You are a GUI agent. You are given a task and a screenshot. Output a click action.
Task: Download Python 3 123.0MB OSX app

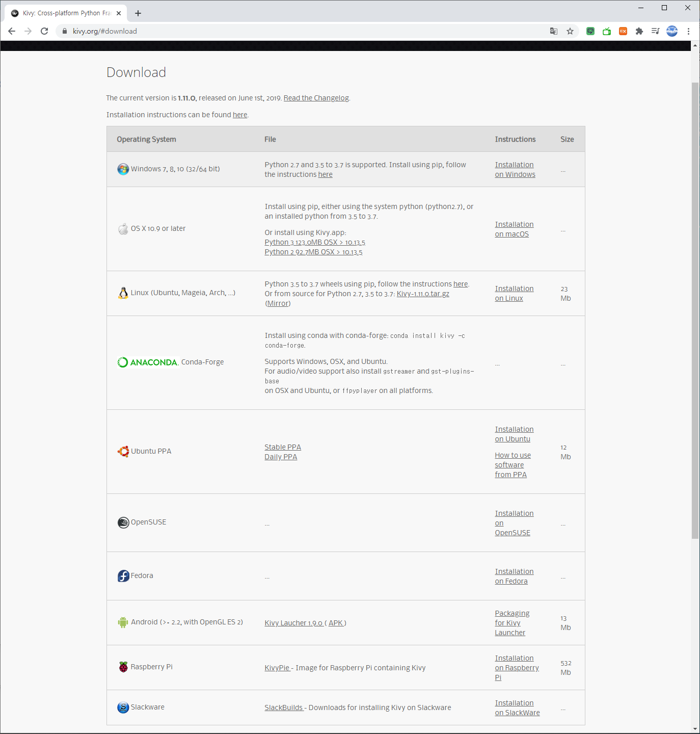[x=315, y=243]
